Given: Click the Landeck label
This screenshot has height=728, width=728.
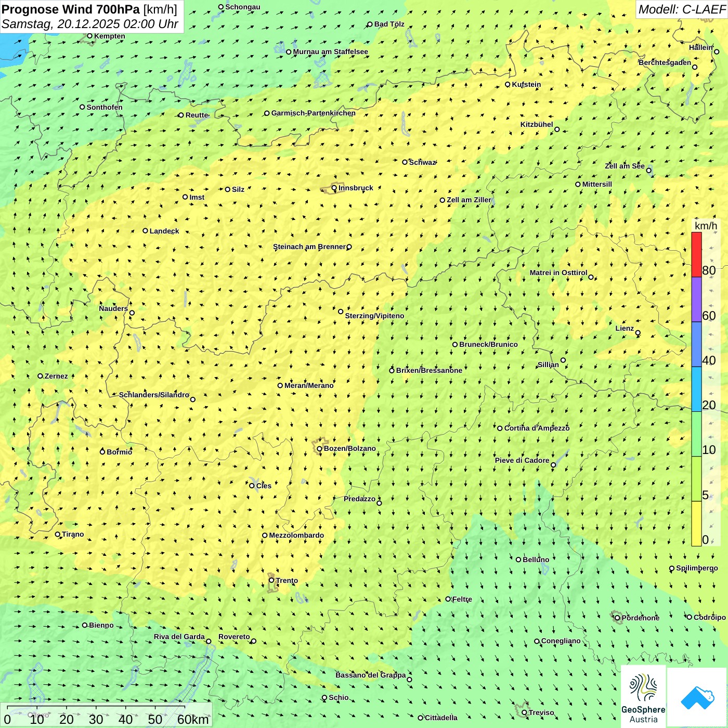Looking at the screenshot, I should [164, 231].
